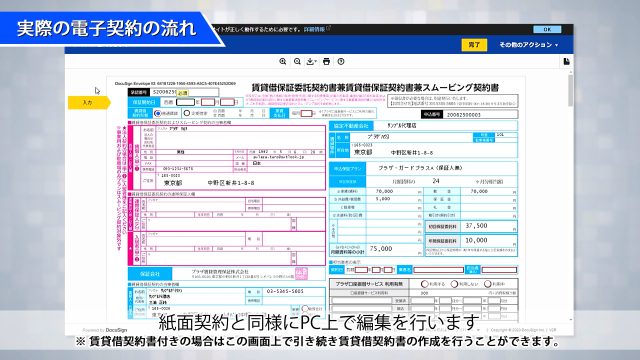This screenshot has height=360, width=640.
Task: Click the yellow 入力 navigation tag
Action: pos(89,102)
